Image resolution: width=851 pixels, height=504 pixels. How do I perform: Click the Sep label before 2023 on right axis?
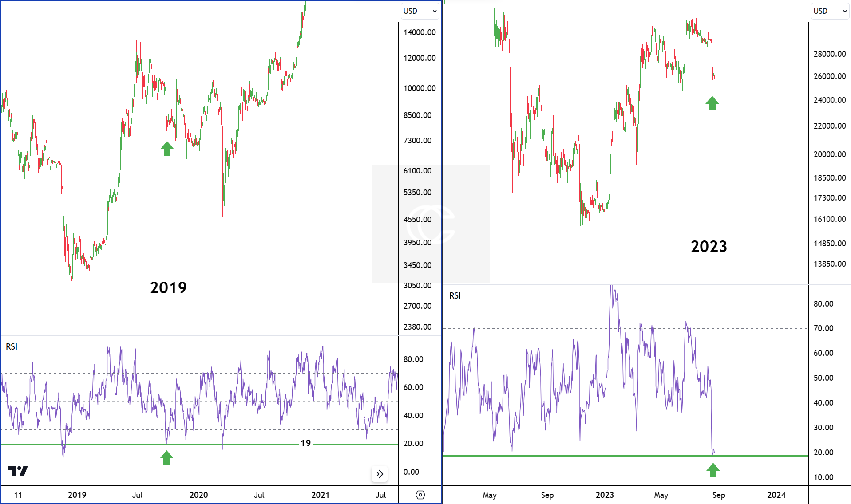point(547,495)
